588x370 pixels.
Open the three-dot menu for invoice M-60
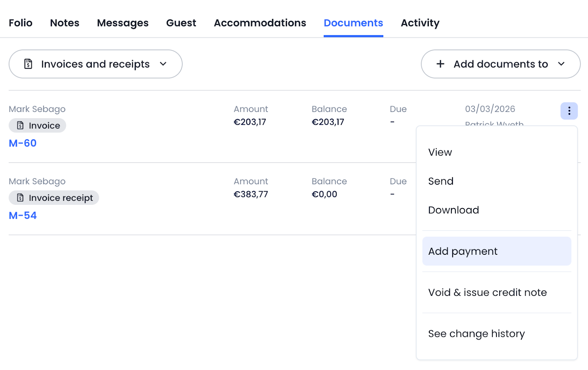569,111
